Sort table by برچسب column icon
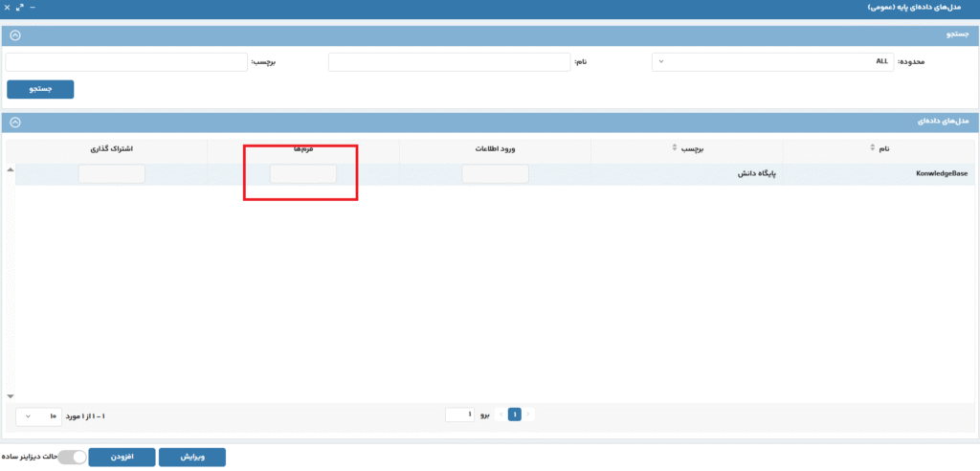Image resolution: width=980 pixels, height=471 pixels. tap(675, 148)
